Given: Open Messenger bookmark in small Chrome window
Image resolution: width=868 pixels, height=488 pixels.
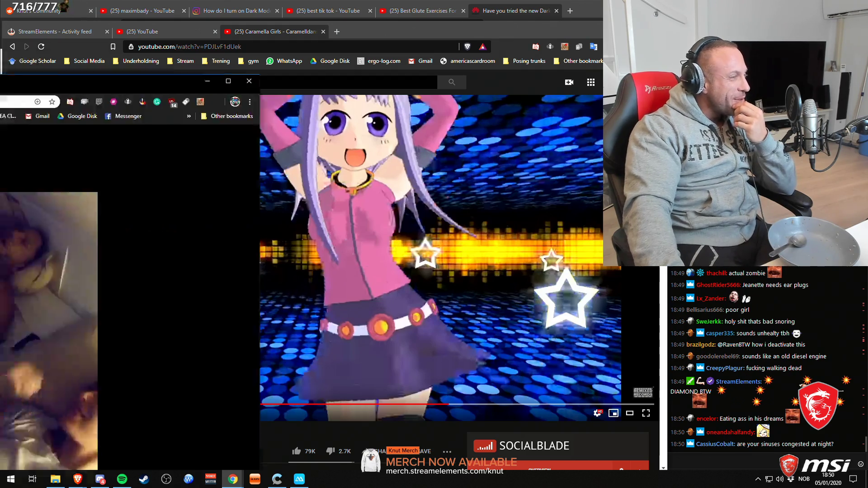Looking at the screenshot, I should point(123,116).
